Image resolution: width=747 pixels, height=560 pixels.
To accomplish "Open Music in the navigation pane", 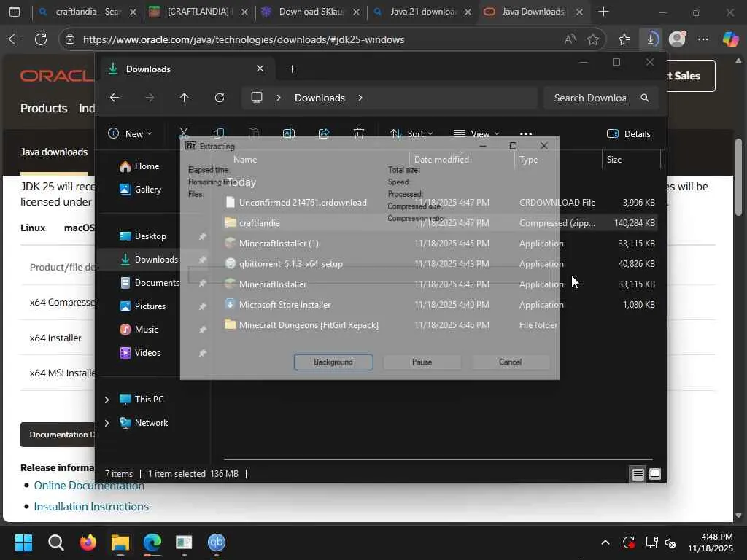I will (x=139, y=330).
